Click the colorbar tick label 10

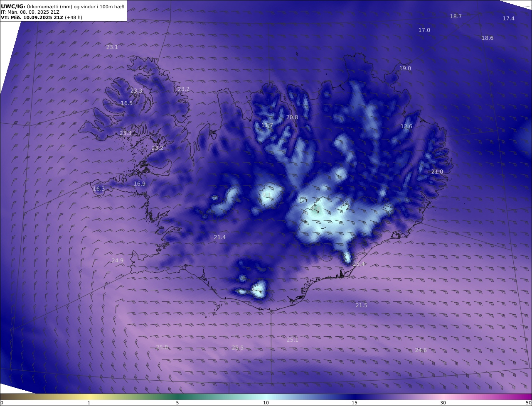[x=266, y=403]
